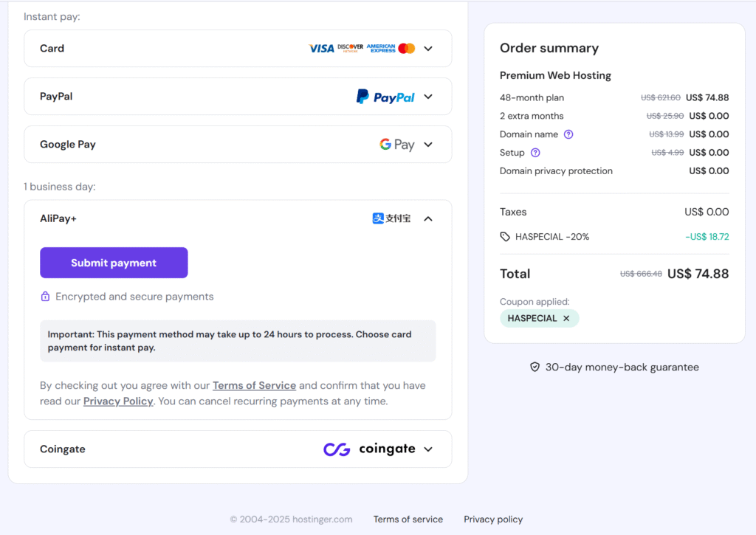This screenshot has width=756, height=535.
Task: Click the Google Pay logo
Action: (396, 145)
